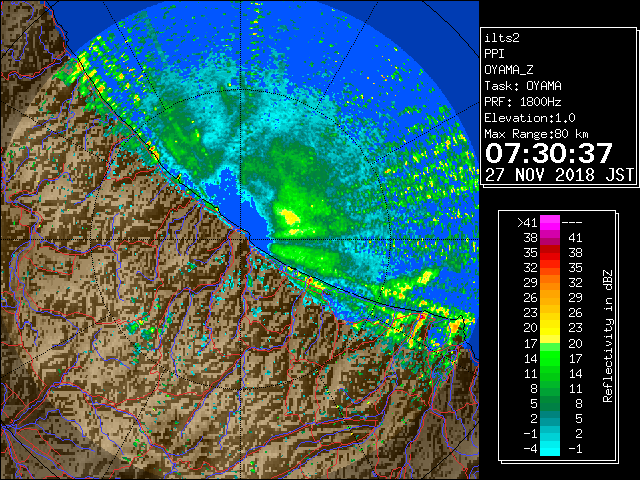Click the 'Task: OYAMA' line

[523, 86]
